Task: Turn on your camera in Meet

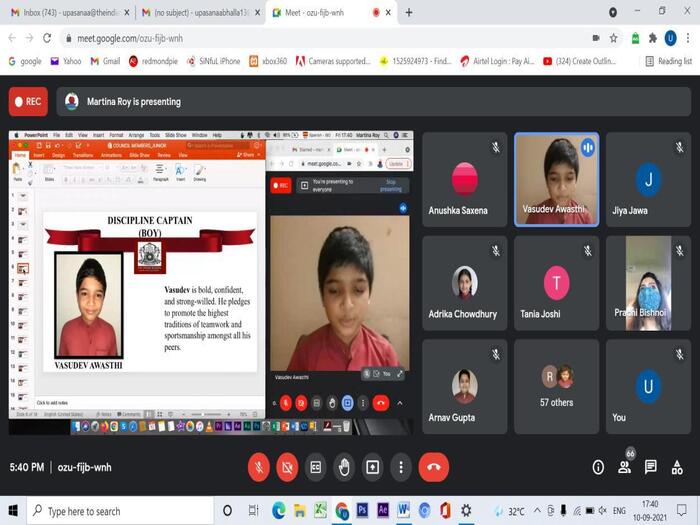Action: click(287, 467)
